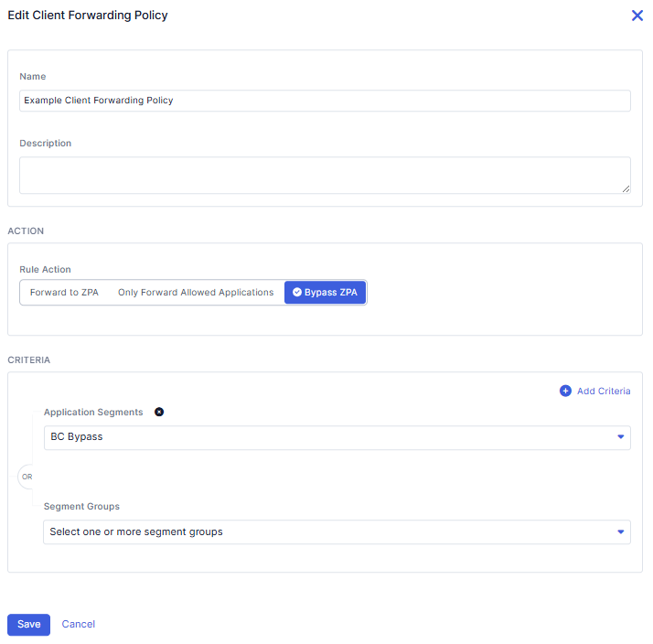Open the Segment Groups selection dropdown
This screenshot has height=644, width=653.
(x=337, y=532)
